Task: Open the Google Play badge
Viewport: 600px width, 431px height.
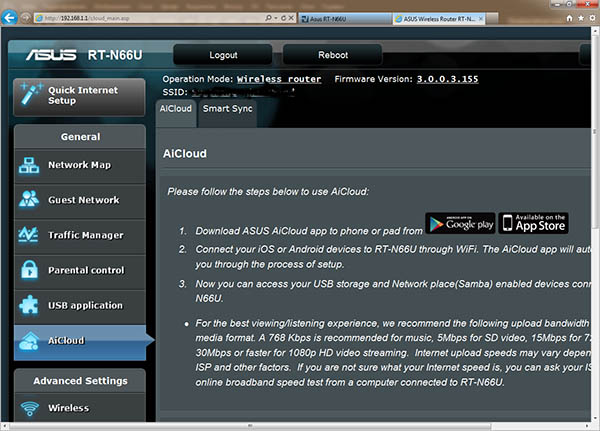Action: (460, 223)
